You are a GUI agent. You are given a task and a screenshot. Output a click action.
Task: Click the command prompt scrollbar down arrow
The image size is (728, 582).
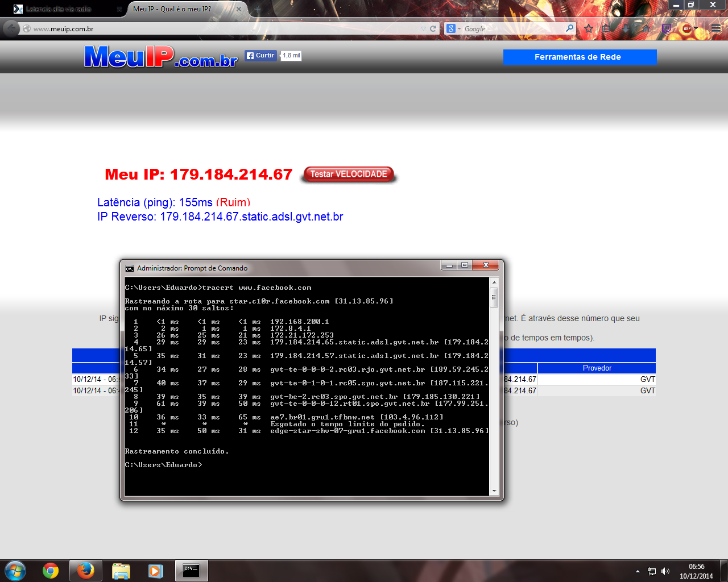pos(494,491)
